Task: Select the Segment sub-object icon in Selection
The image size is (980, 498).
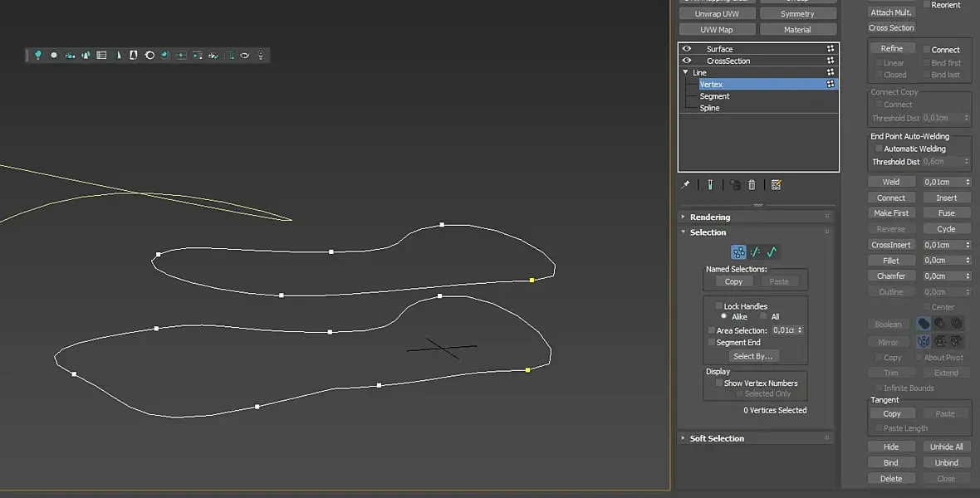Action: pyautogui.click(x=755, y=251)
